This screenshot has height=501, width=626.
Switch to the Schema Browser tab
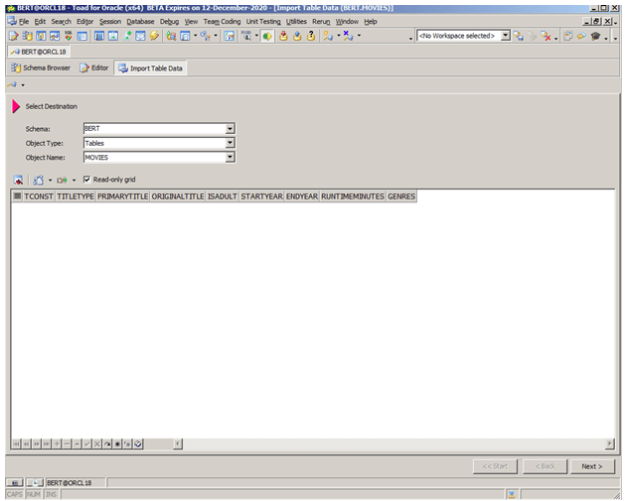[41, 68]
